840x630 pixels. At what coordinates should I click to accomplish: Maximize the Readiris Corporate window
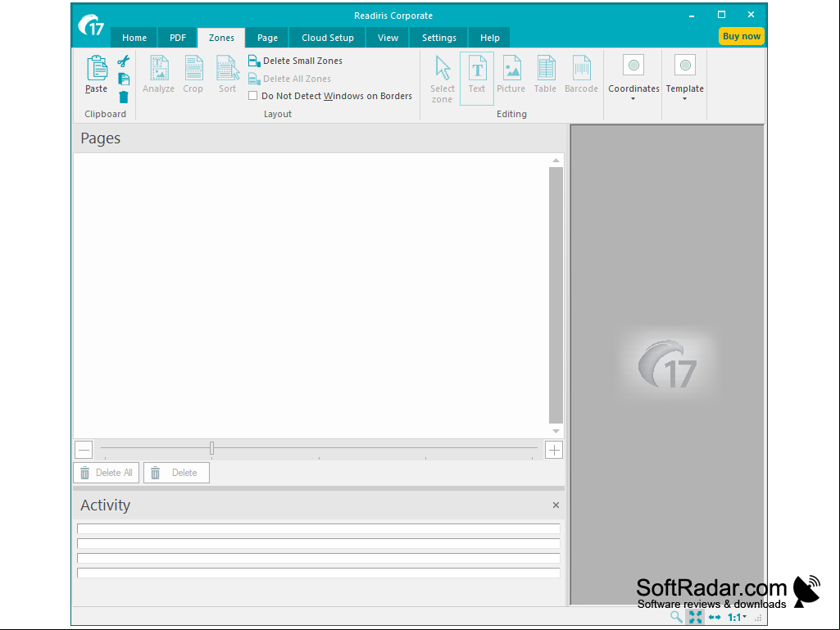coord(722,15)
